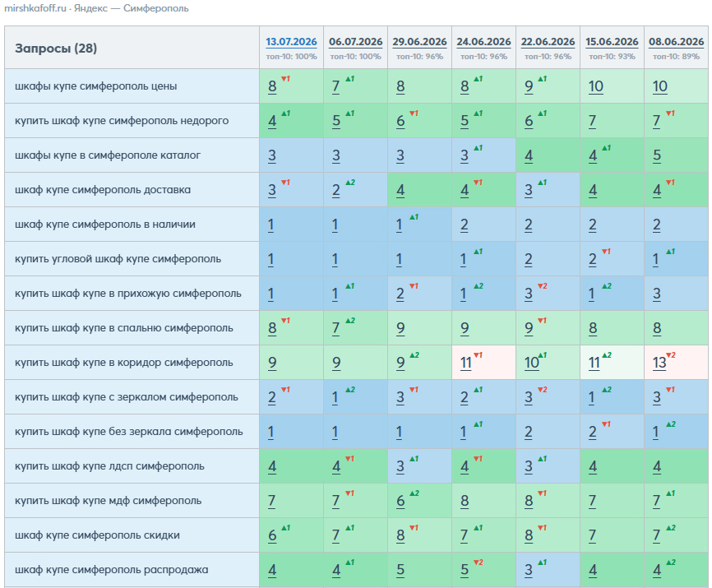Select query 'шкафы купе в симферополе каталог'
The image size is (712, 588).
(108, 155)
